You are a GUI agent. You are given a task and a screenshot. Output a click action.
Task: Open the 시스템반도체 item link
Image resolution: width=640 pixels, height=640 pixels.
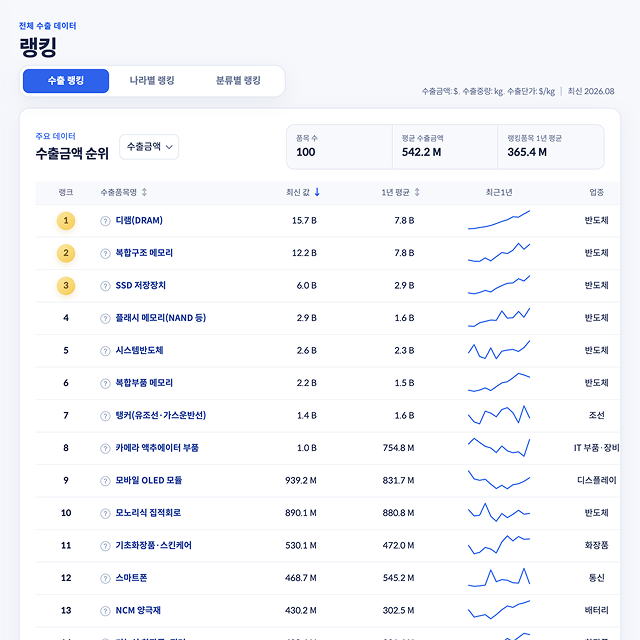[x=139, y=350]
